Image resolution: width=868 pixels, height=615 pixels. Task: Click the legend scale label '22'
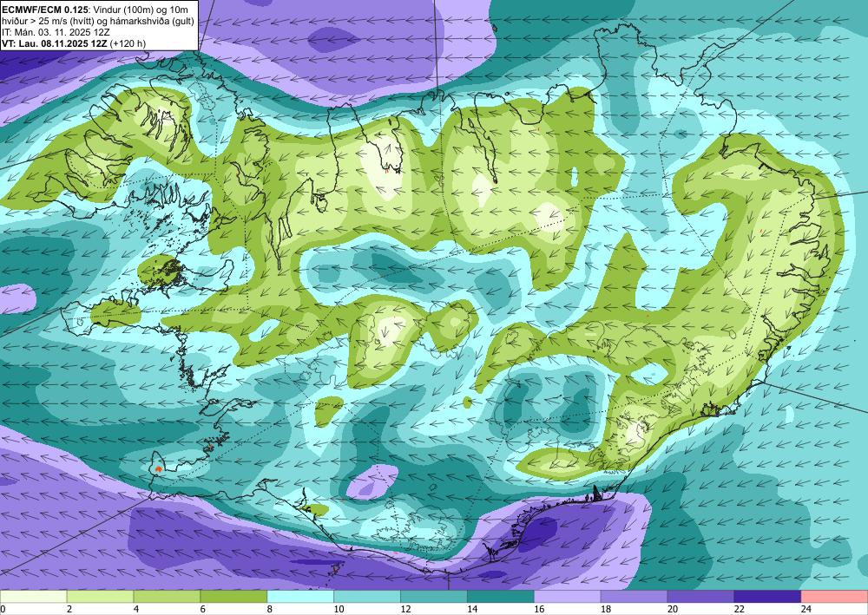pyautogui.click(x=739, y=609)
